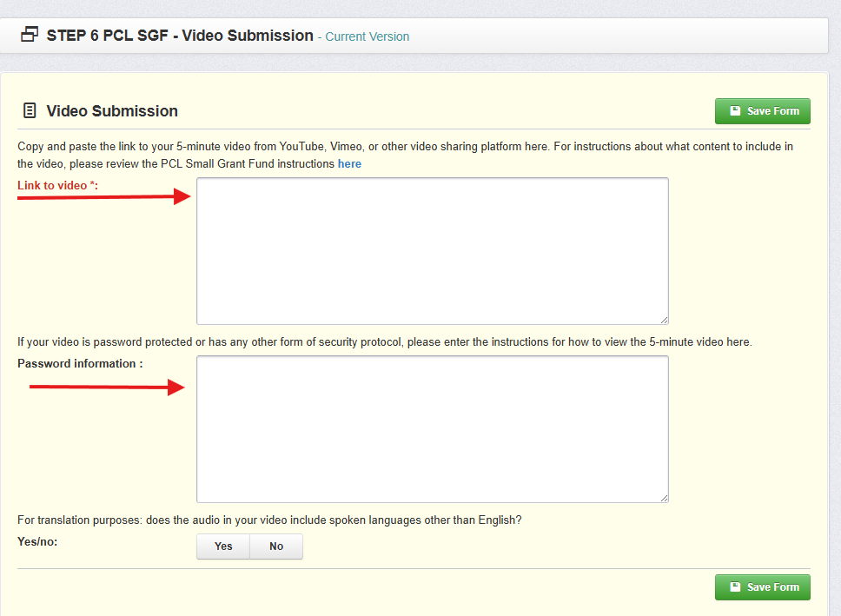Screen dimensions: 841x616
Task: Click the resize grip of Link to video textarea
Action: tap(663, 320)
